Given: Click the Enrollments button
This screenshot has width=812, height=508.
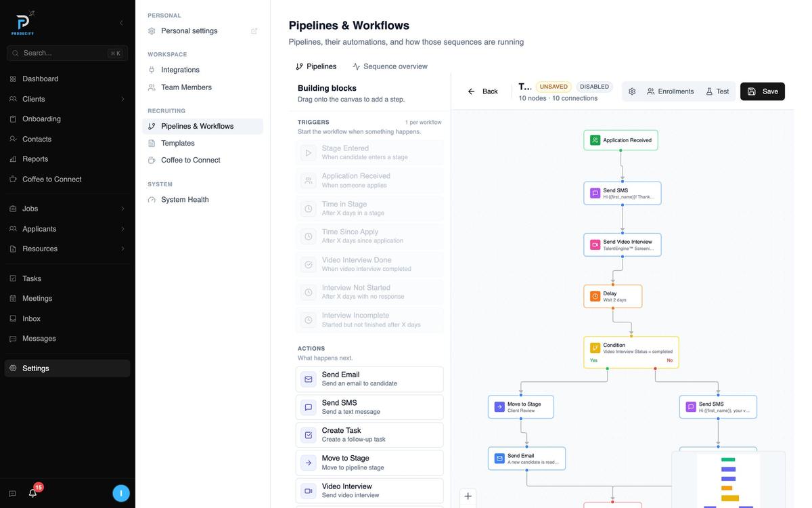Looking at the screenshot, I should point(671,91).
